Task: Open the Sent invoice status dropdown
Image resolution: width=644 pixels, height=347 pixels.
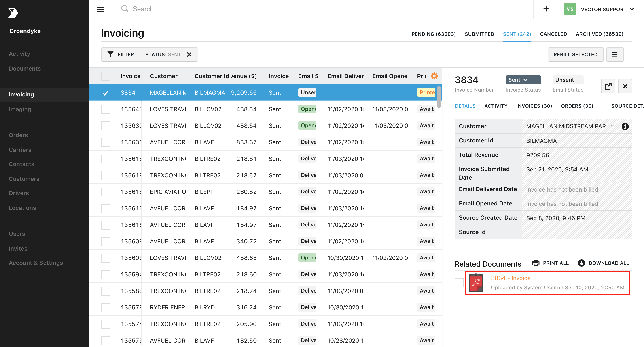Action: (x=523, y=80)
